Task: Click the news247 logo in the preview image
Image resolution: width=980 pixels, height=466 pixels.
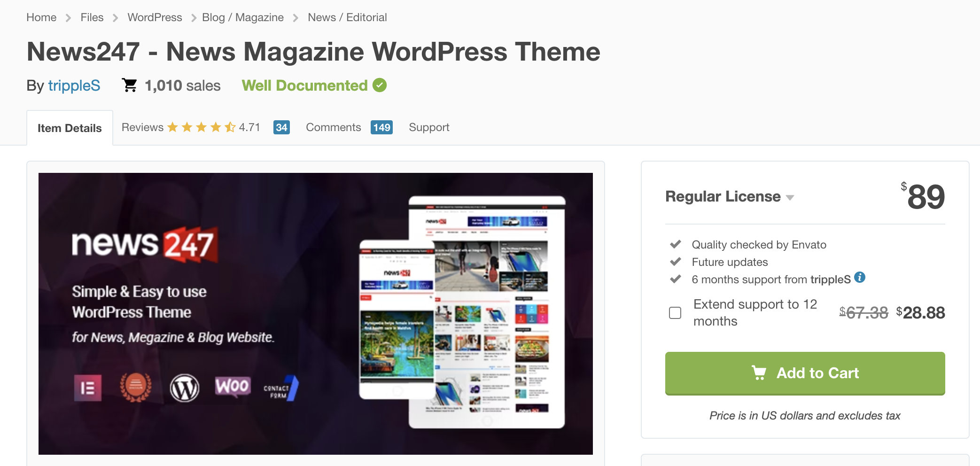Action: 145,244
